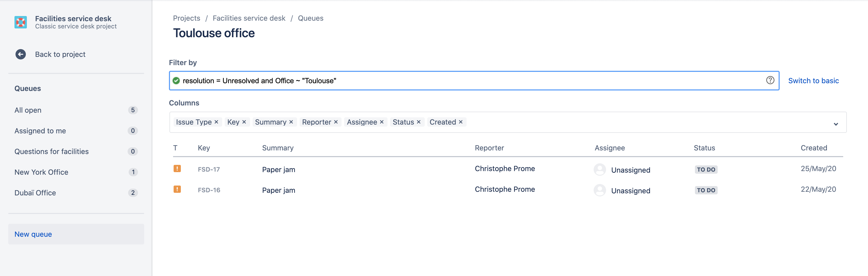Click the TO DO status lozenge on FSD-17
This screenshot has width=868, height=276.
[x=706, y=170]
